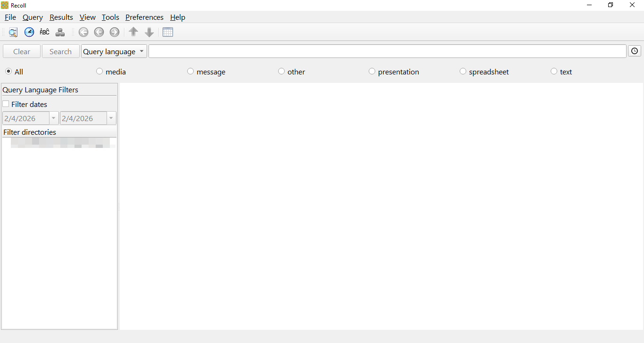Open the Preferences menu
The image size is (644, 343).
click(x=144, y=17)
